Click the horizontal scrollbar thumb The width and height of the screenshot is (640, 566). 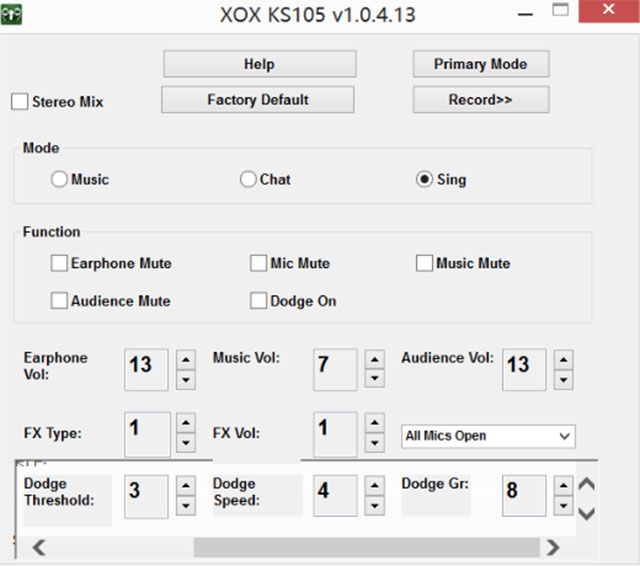tap(367, 547)
